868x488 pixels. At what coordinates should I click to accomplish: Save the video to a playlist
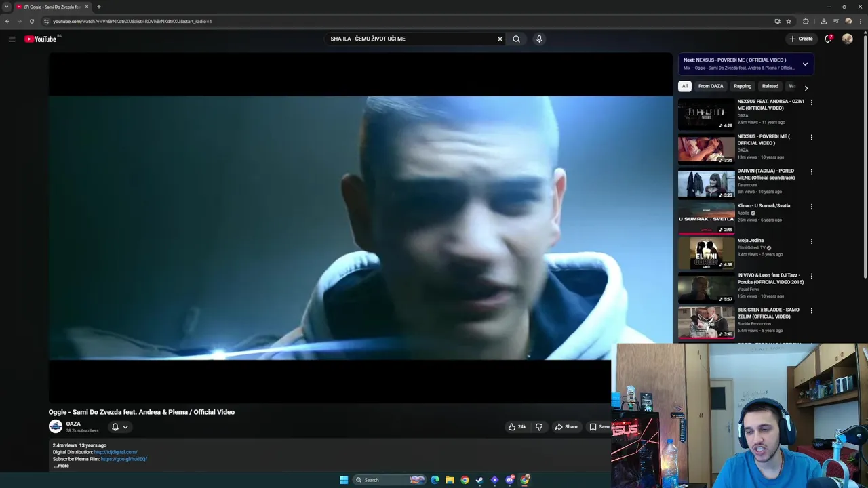tap(598, 427)
